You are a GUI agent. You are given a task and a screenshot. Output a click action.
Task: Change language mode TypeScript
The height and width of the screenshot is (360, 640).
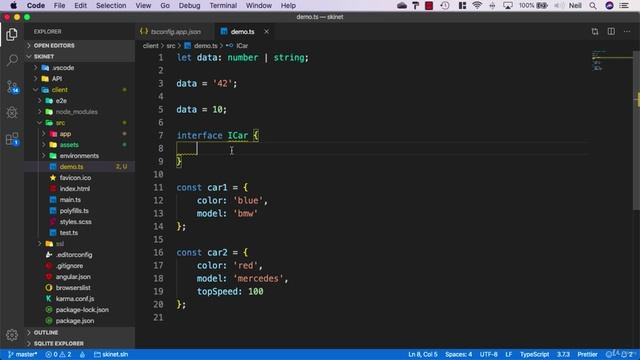pyautogui.click(x=534, y=354)
